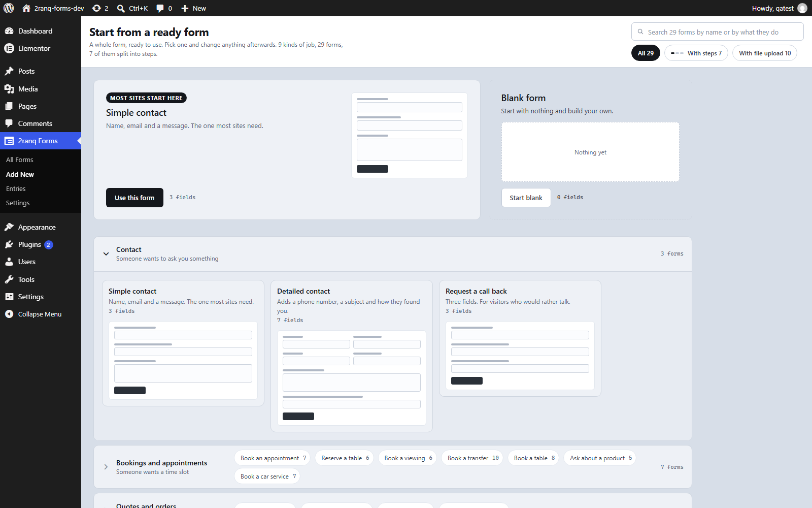Select the Request a call back preview
This screenshot has width=812, height=508.
point(520,356)
